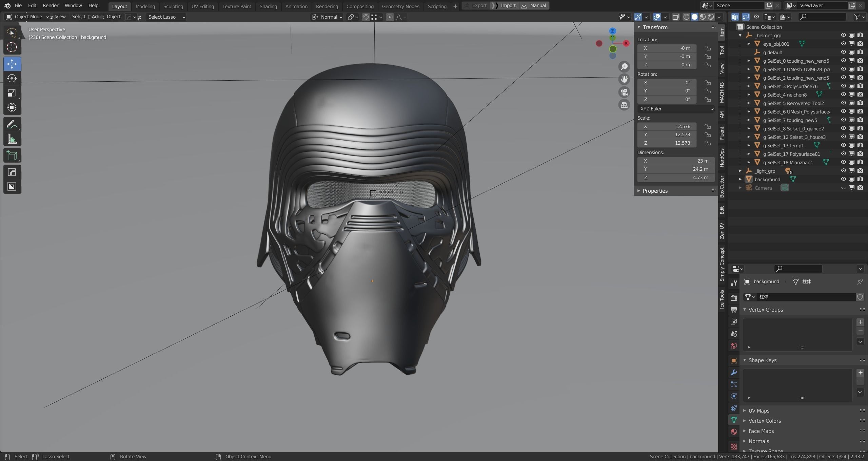
Task: Hide _light_grp in viewport
Action: [843, 171]
